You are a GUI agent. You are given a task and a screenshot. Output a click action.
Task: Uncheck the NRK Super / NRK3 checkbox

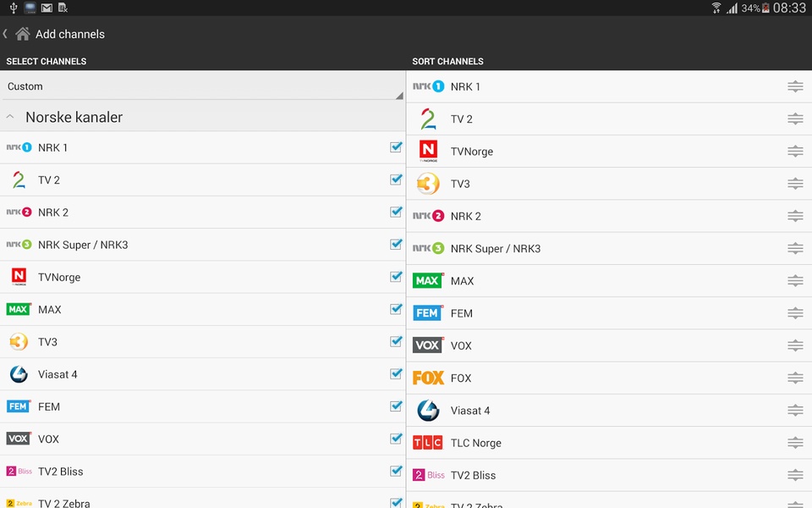(396, 244)
